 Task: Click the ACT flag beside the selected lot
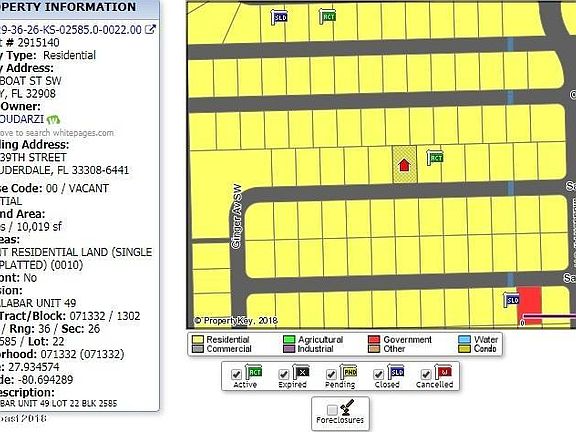435,158
